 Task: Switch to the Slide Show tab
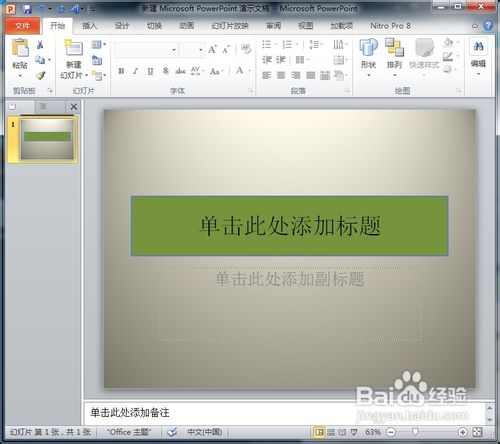pos(230,26)
